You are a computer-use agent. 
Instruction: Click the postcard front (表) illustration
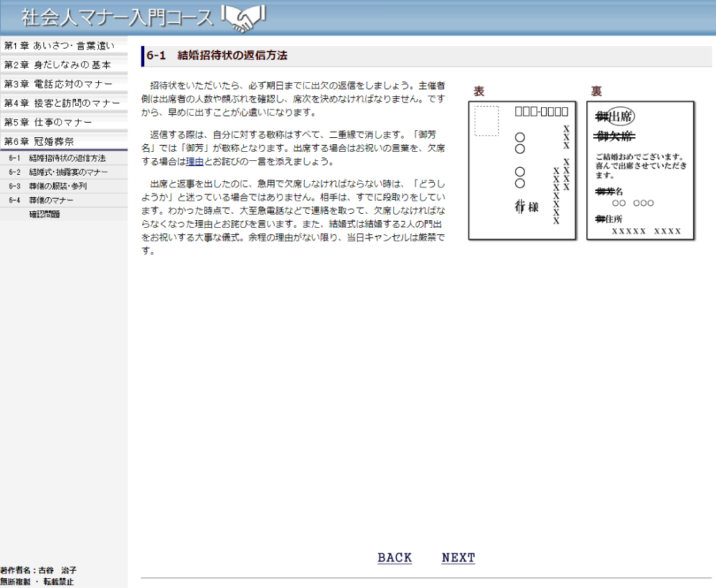click(522, 171)
